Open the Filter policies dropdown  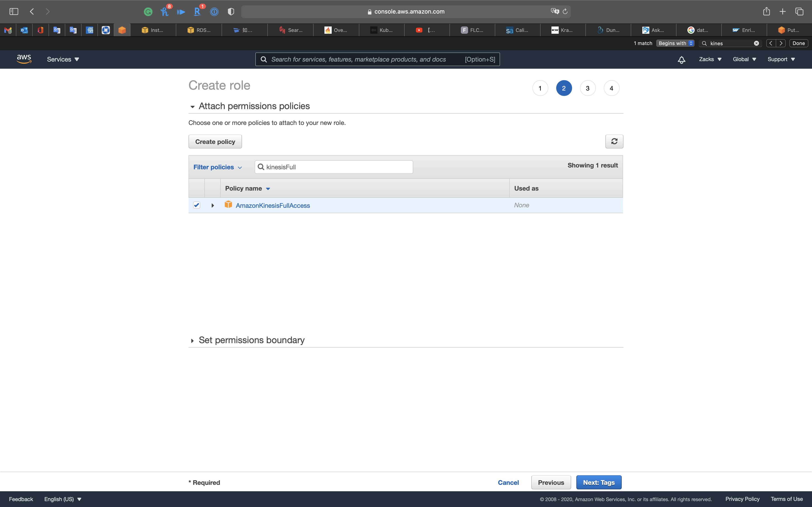click(x=217, y=167)
